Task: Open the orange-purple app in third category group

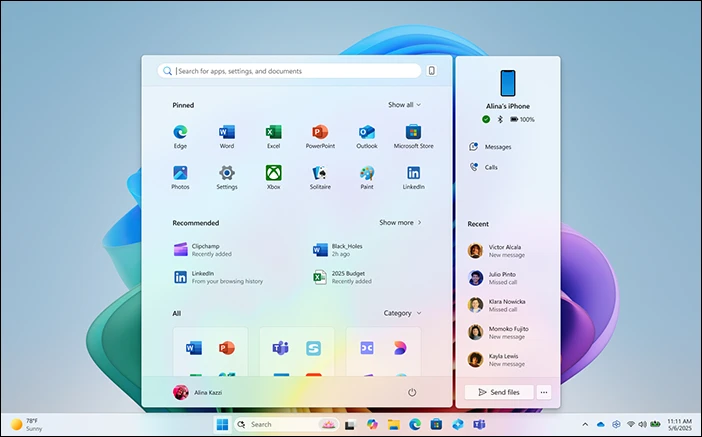Action: coord(400,348)
